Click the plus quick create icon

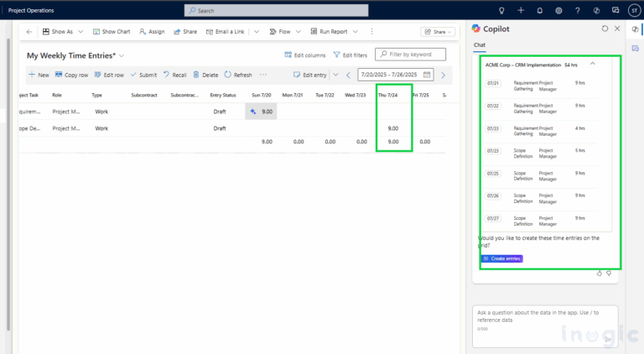pos(521,11)
